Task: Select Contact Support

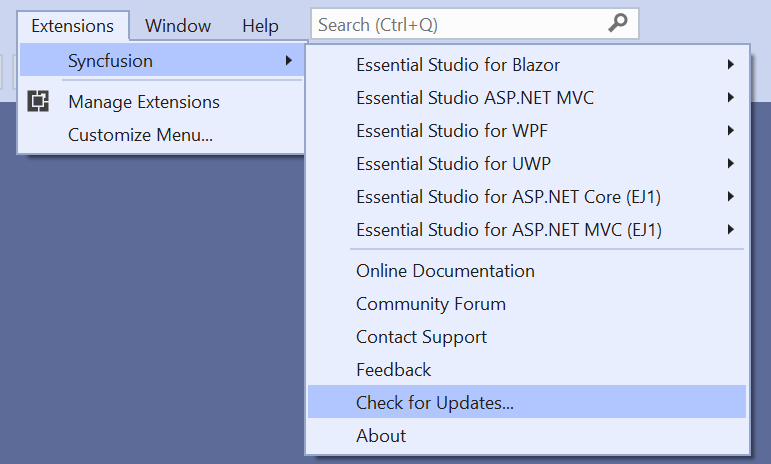Action: pos(421,337)
